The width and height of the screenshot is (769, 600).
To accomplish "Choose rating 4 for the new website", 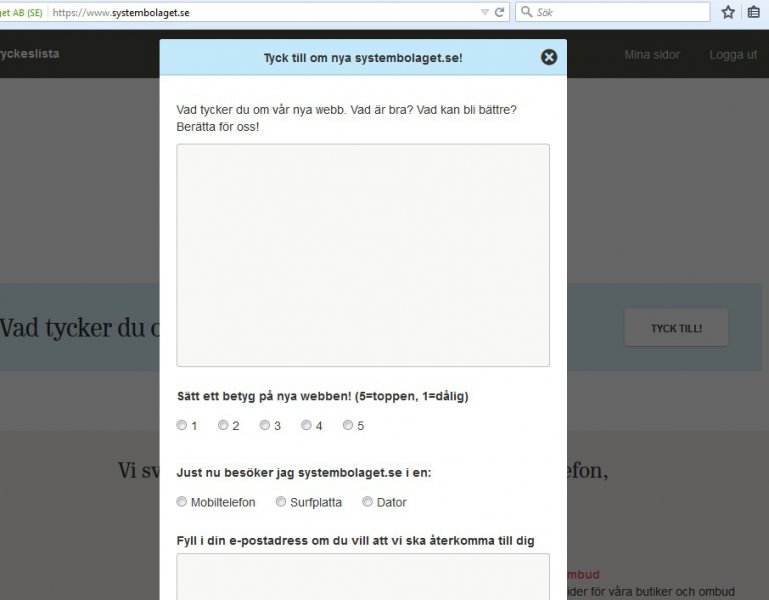I will click(x=306, y=425).
